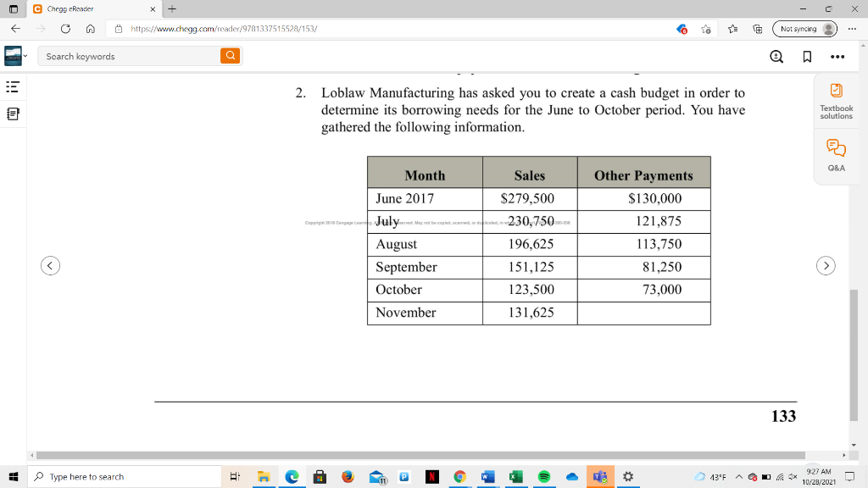Open the Windows Start menu

[x=14, y=476]
